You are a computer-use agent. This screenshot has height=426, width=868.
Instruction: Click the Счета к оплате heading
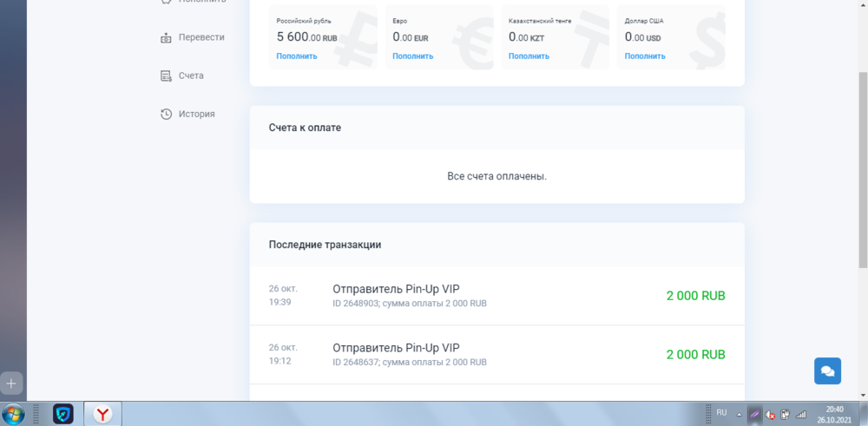pos(305,128)
